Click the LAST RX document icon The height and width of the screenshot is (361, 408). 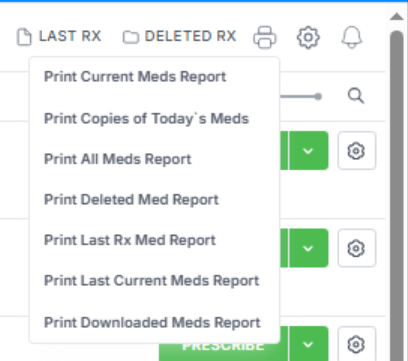pyautogui.click(x=24, y=37)
